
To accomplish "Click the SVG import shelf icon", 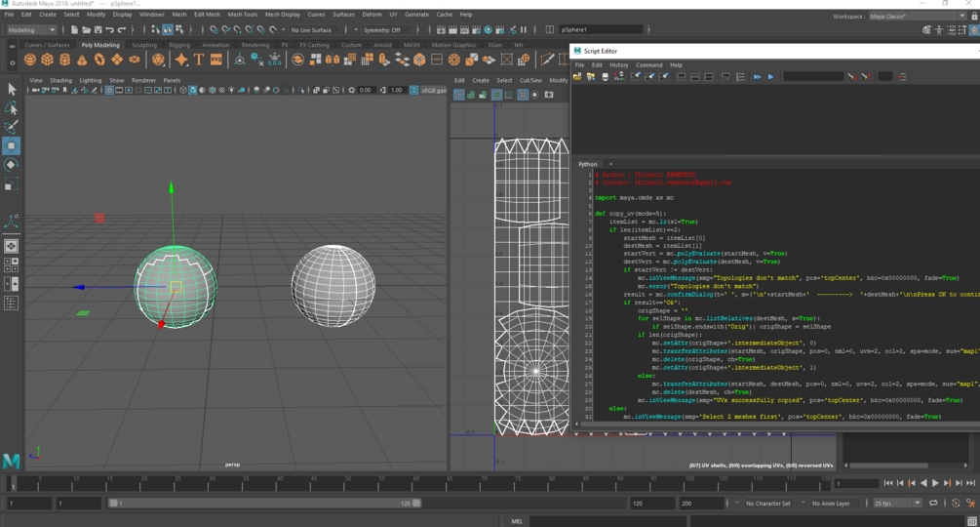I will click(x=216, y=60).
